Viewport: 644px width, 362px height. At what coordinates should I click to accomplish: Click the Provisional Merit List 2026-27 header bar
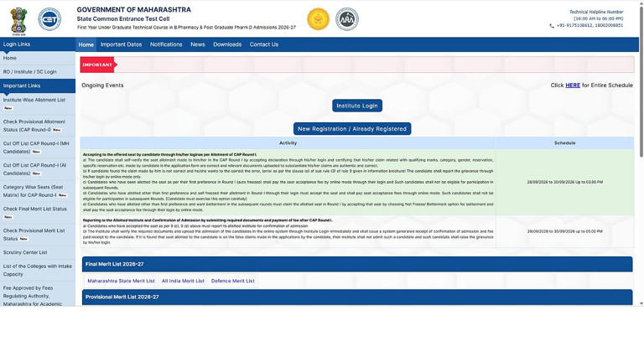357,297
